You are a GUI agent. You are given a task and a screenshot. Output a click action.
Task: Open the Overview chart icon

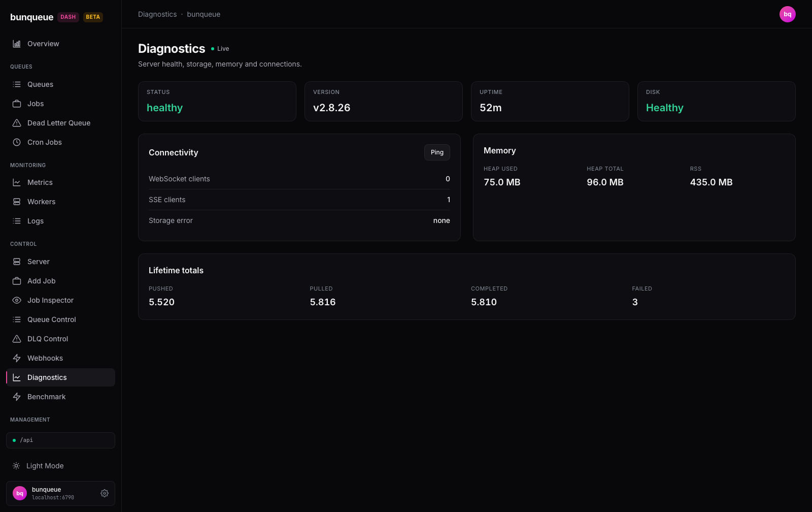(17, 44)
